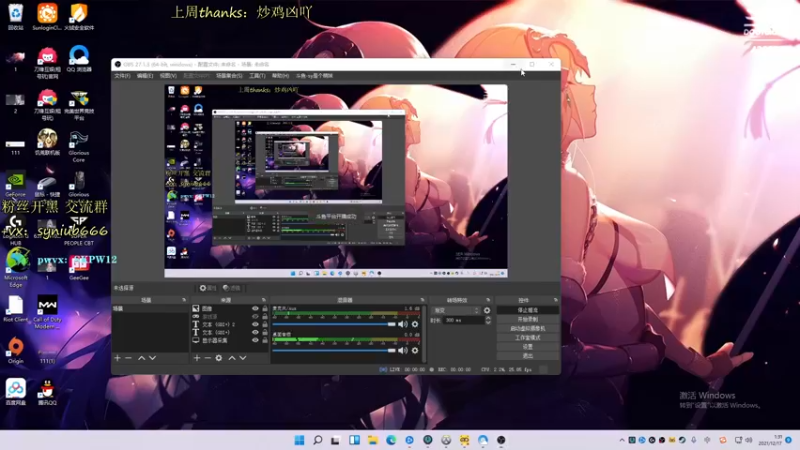Click the Stop Streaming button in Controls
This screenshot has height=450, width=800.
(x=528, y=310)
